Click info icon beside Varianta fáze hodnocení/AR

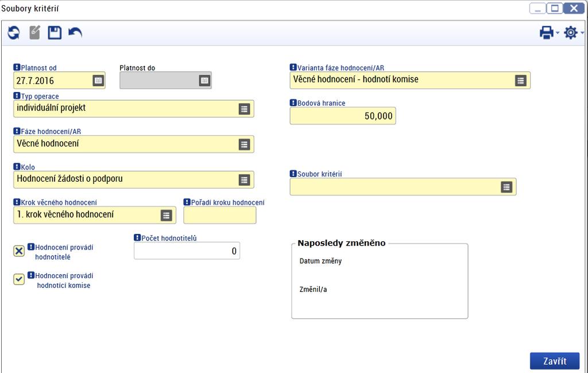click(293, 67)
